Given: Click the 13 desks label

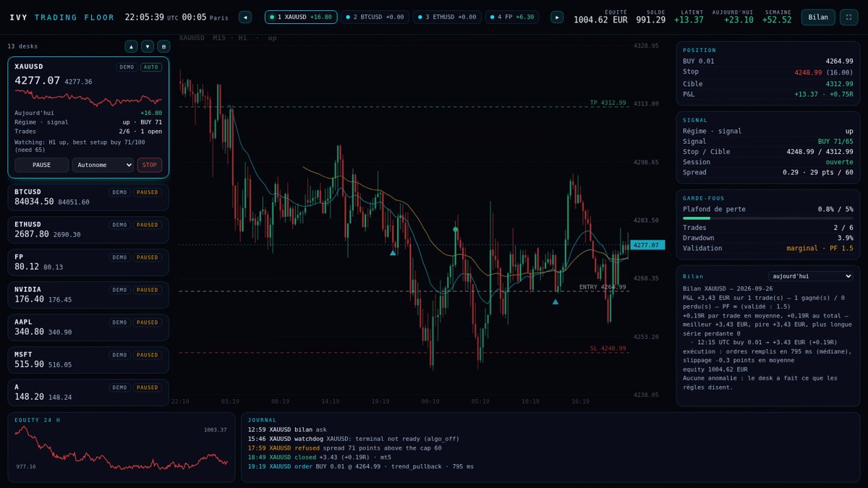Looking at the screenshot, I should (22, 46).
